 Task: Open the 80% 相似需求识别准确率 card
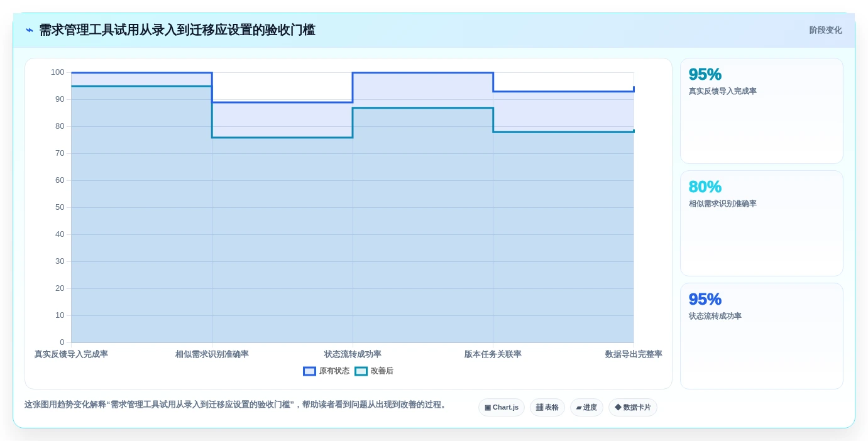pyautogui.click(x=761, y=223)
